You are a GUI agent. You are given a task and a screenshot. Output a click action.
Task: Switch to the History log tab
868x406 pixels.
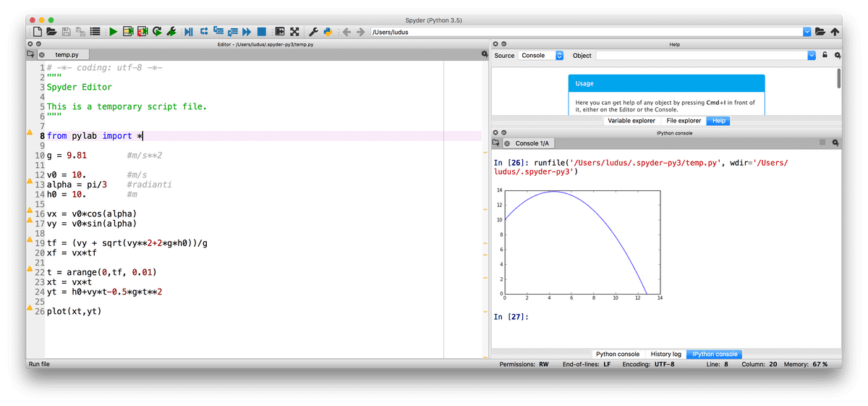click(x=665, y=354)
